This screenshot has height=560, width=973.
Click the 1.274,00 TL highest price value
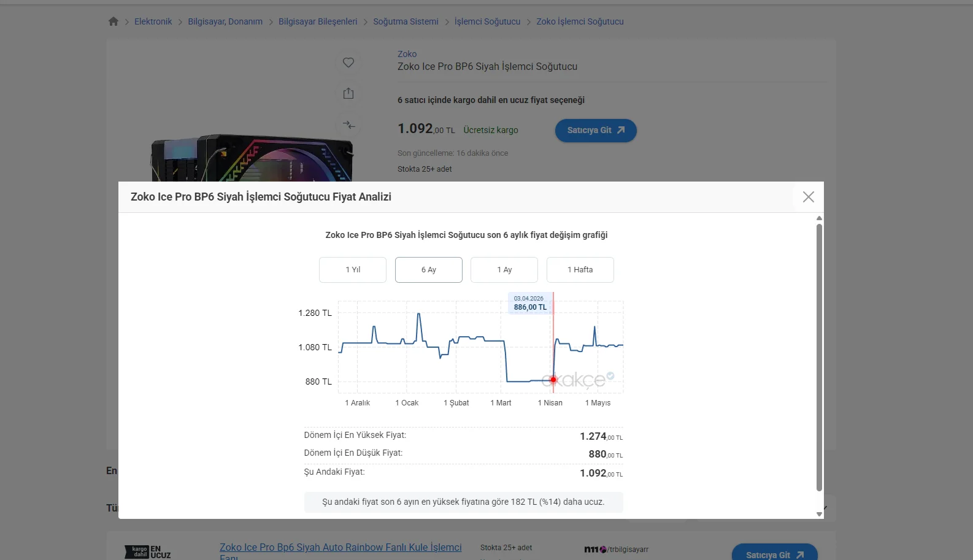[601, 437]
